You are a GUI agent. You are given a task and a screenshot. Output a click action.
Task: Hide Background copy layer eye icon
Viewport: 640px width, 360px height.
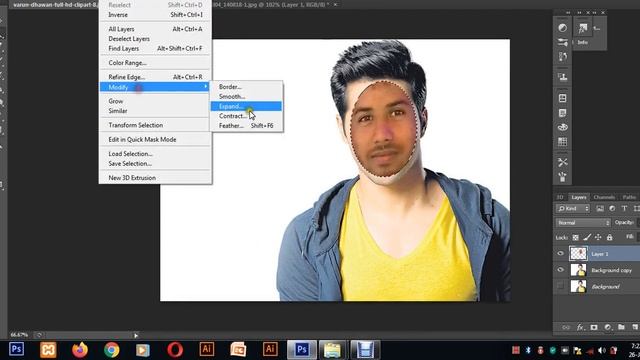click(560, 270)
